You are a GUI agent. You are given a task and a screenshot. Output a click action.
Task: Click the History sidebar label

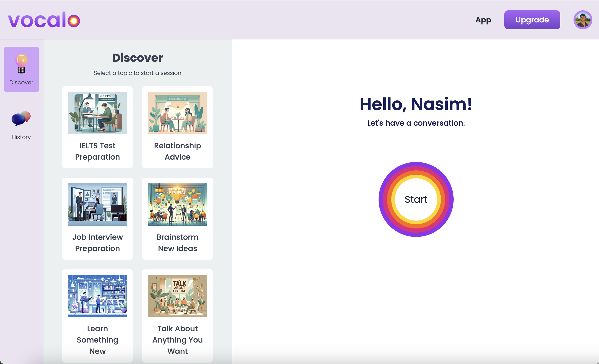pos(21,137)
